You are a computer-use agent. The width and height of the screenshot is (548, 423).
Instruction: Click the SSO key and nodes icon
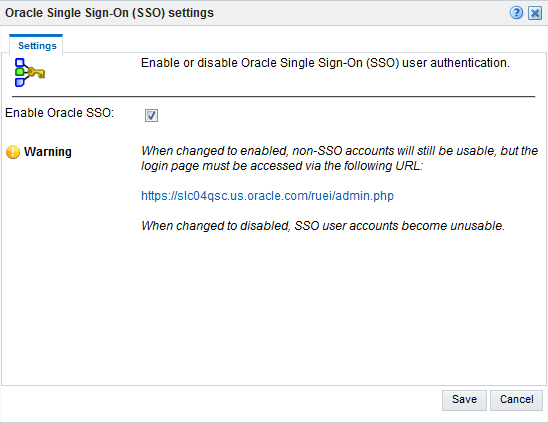pyautogui.click(x=30, y=72)
